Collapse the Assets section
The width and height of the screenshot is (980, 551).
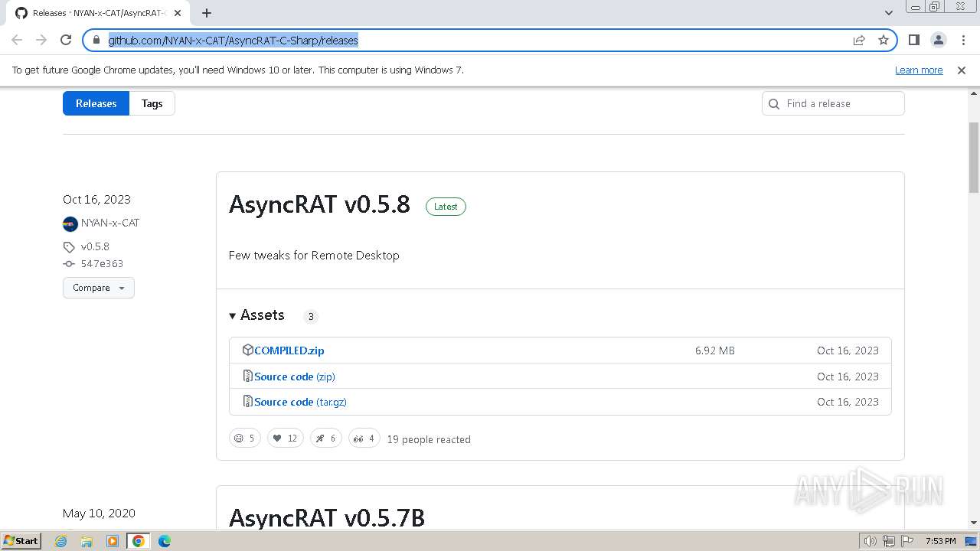click(x=256, y=315)
